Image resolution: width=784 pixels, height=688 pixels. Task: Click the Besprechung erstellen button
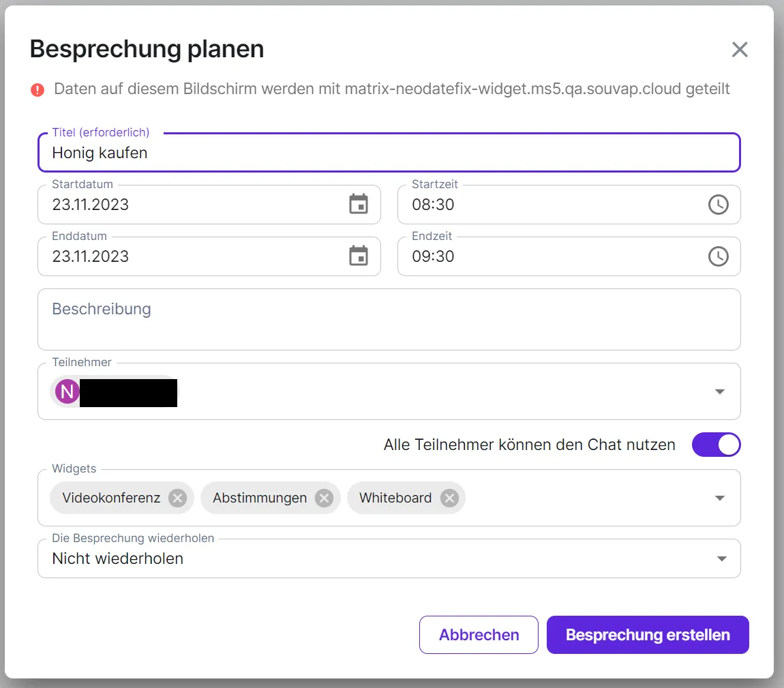(647, 635)
